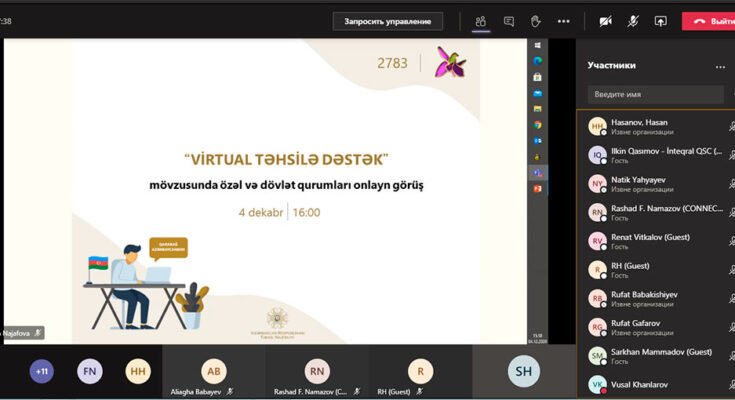Click the raise hand icon
735x400 pixels.
536,21
